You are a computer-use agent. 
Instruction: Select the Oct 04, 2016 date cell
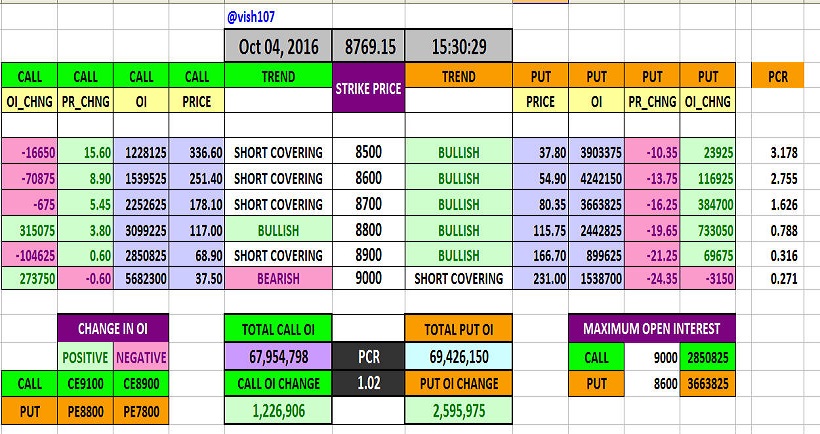278,46
